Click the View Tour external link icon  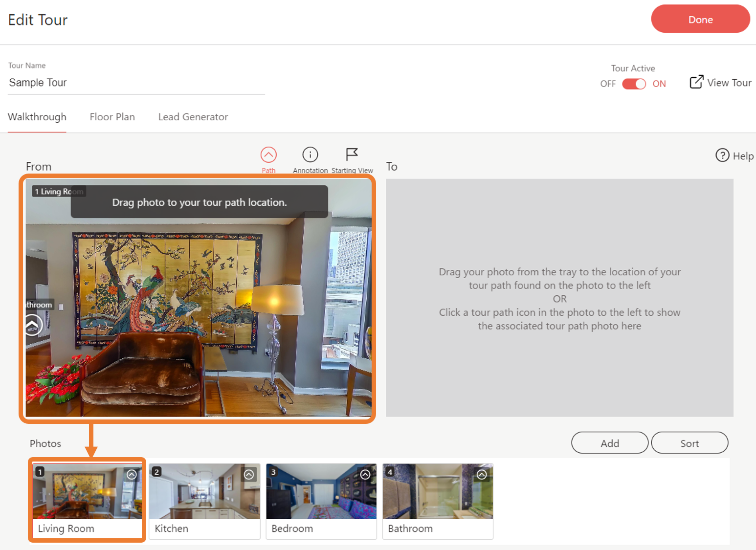click(696, 82)
